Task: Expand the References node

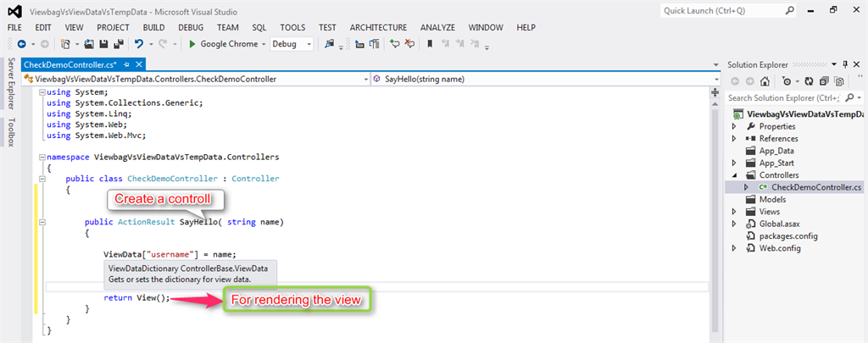Action: tap(734, 138)
